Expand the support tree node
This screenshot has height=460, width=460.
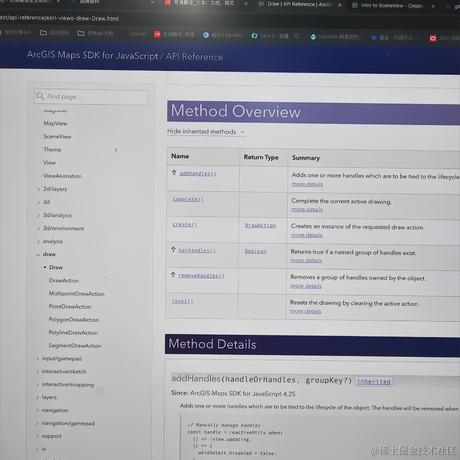click(x=37, y=436)
